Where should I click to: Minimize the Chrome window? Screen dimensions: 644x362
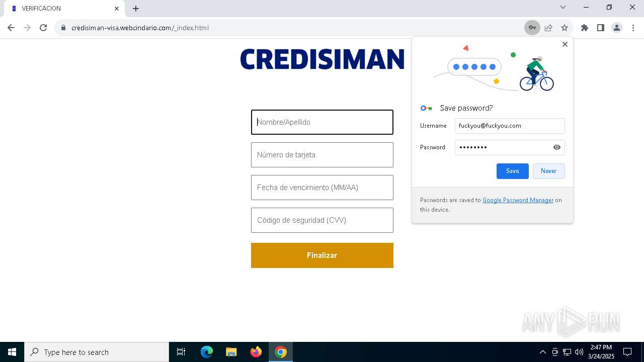[586, 7]
